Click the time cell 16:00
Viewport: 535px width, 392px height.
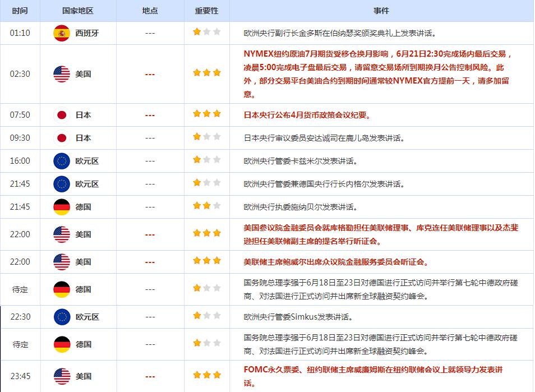pos(20,161)
